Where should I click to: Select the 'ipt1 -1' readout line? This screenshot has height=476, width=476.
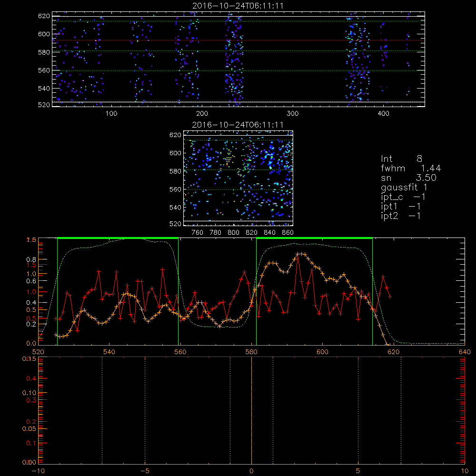(401, 207)
